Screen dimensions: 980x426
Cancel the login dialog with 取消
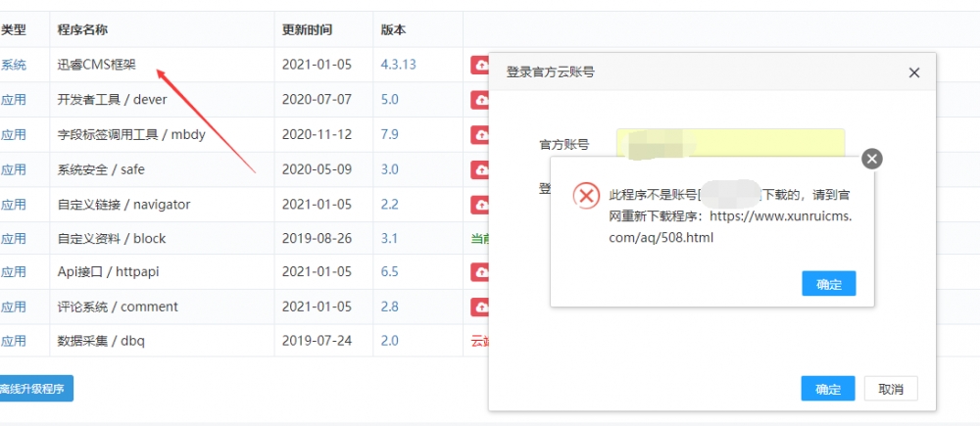891,389
